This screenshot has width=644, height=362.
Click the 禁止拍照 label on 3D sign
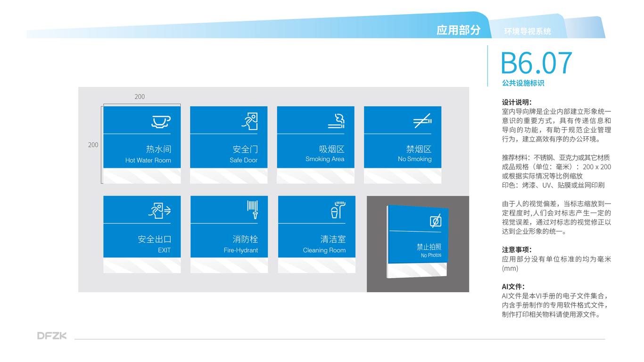pyautogui.click(x=429, y=247)
